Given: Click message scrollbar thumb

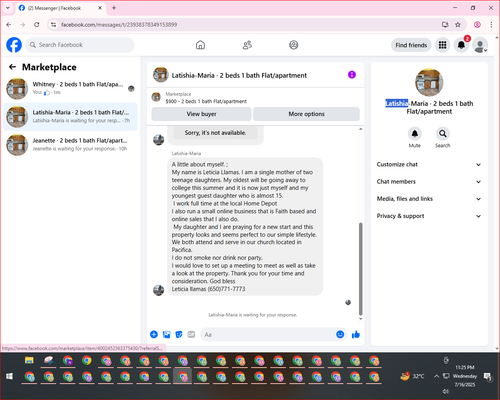Looking at the screenshot, I should tap(360, 269).
